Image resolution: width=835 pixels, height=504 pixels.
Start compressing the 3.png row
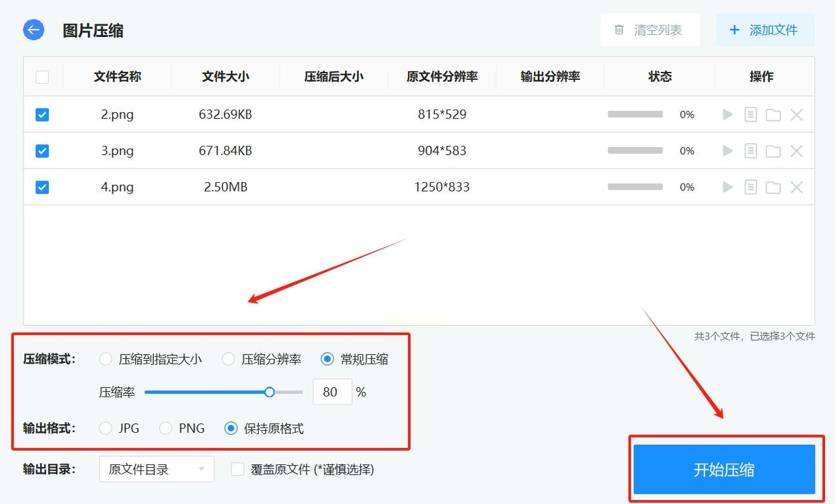tap(727, 151)
